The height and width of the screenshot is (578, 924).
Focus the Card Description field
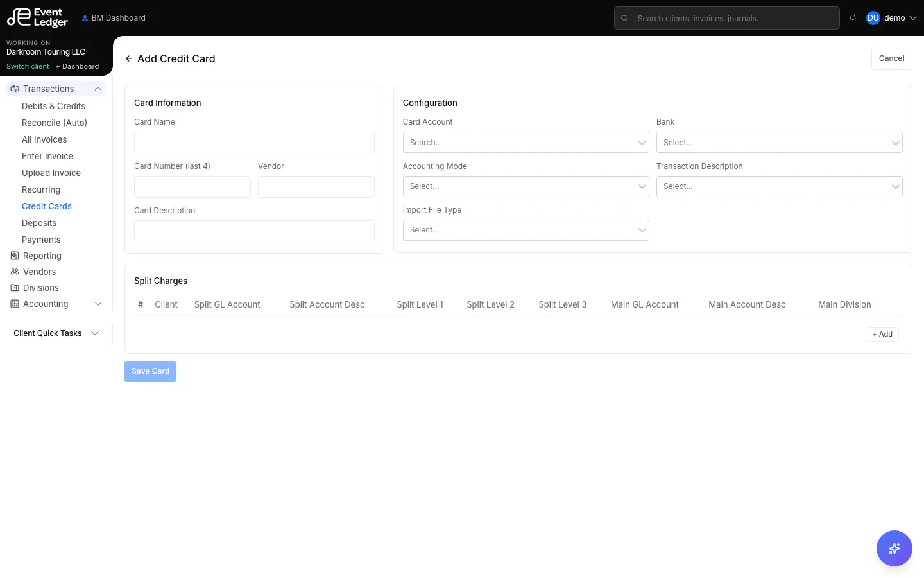tap(254, 231)
